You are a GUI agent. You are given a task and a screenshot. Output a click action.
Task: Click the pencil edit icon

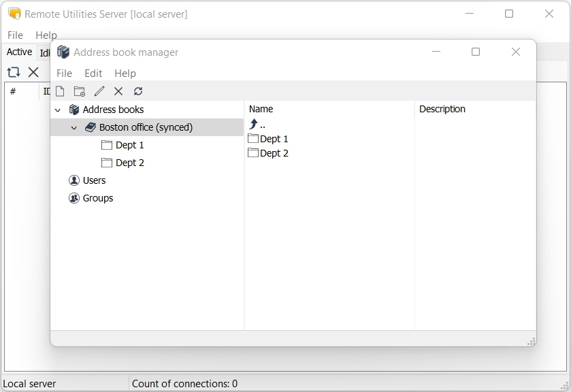tap(99, 91)
